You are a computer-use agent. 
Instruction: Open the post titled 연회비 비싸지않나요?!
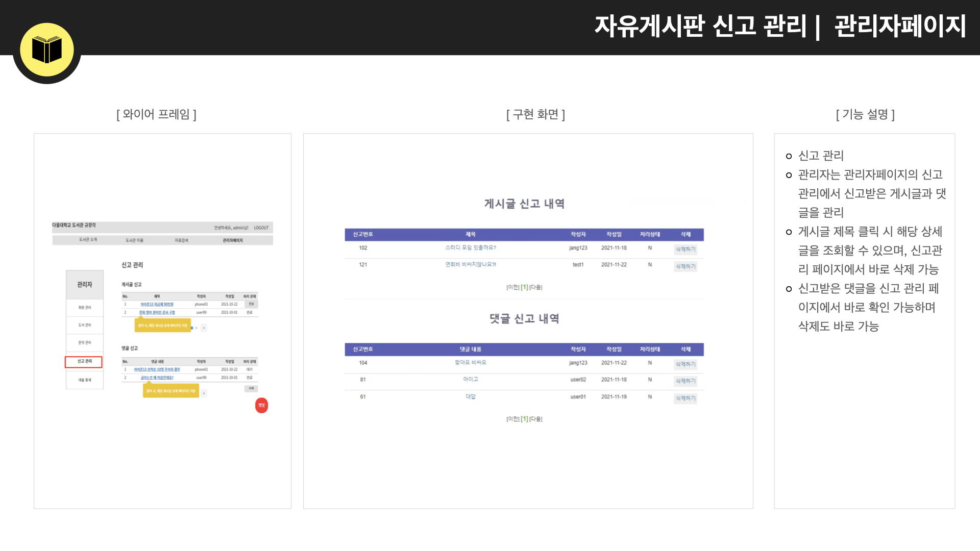tap(470, 265)
